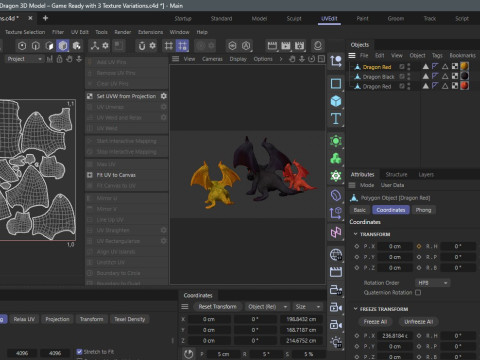Screen dimensions: 480x360
Task: Click the gear next to Set UVW from Projection
Action: [164, 96]
